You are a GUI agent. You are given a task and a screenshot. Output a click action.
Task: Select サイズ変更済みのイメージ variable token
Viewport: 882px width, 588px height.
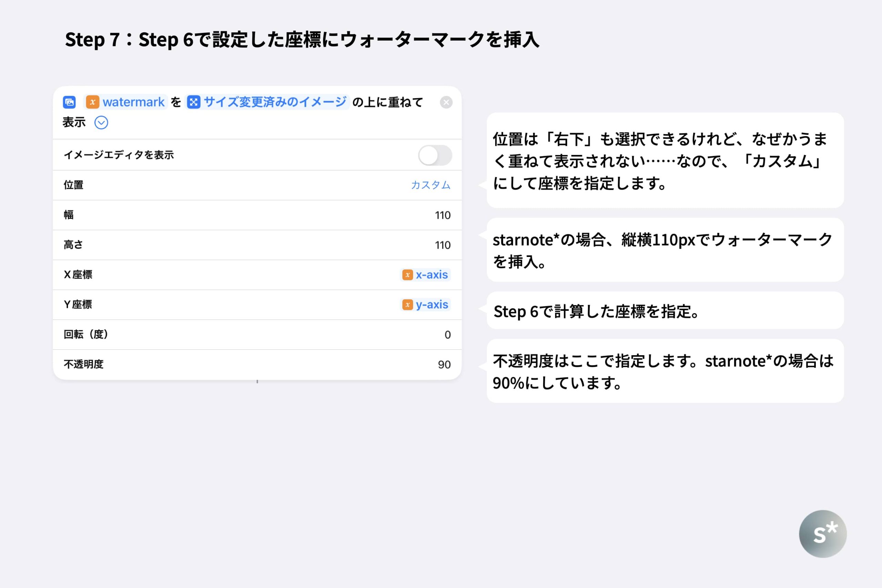(x=275, y=102)
